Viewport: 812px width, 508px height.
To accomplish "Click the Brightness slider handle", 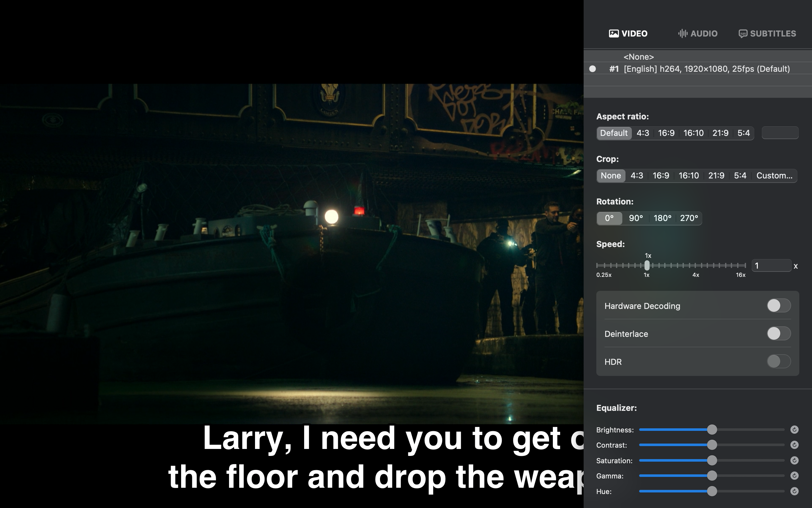I will [x=712, y=430].
